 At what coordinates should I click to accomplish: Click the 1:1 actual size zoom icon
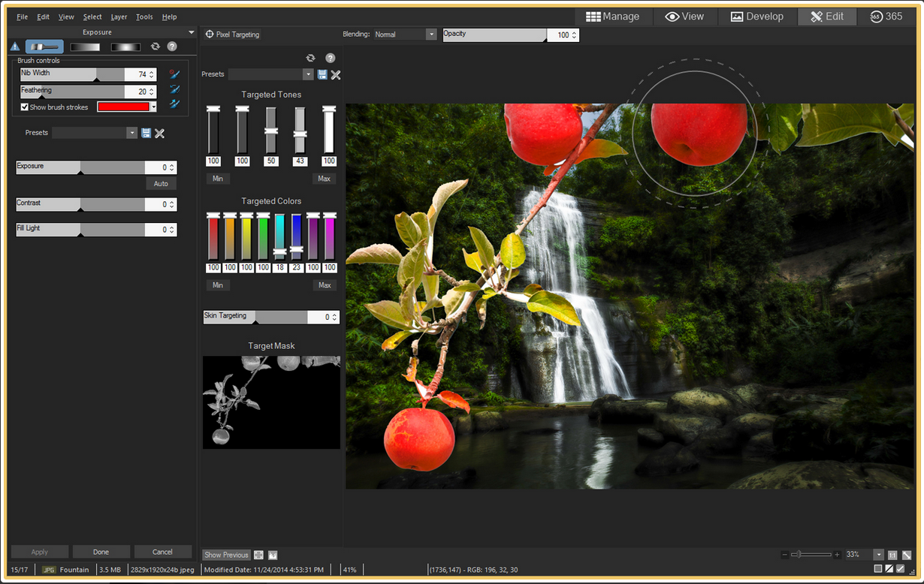[892, 555]
